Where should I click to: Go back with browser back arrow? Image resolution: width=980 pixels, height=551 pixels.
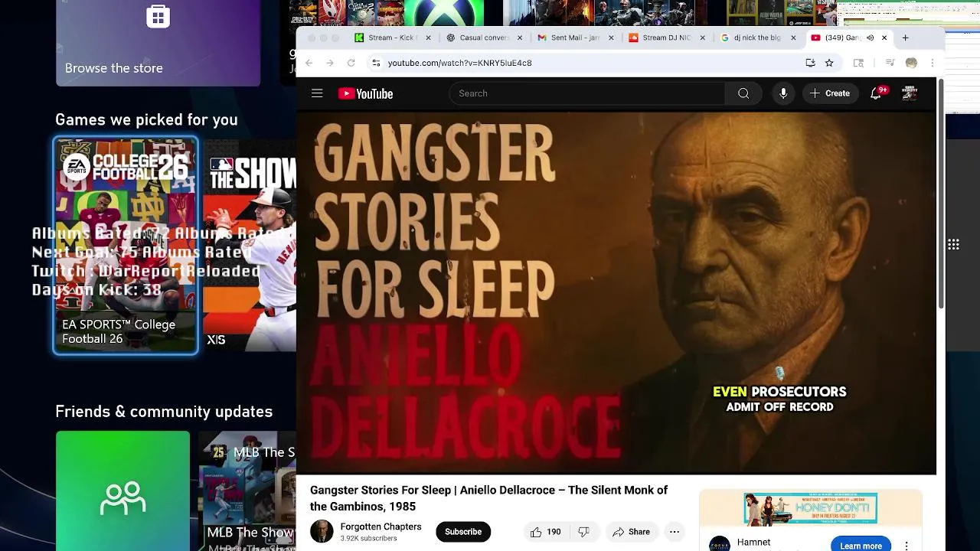(309, 63)
